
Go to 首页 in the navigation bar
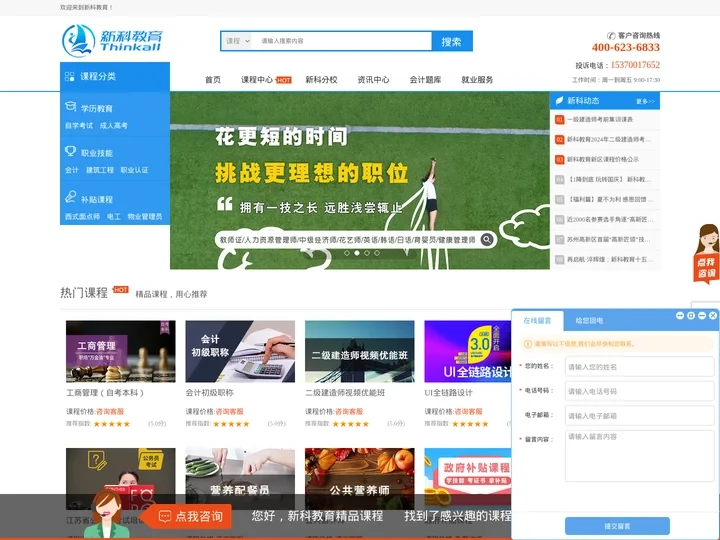(x=213, y=80)
